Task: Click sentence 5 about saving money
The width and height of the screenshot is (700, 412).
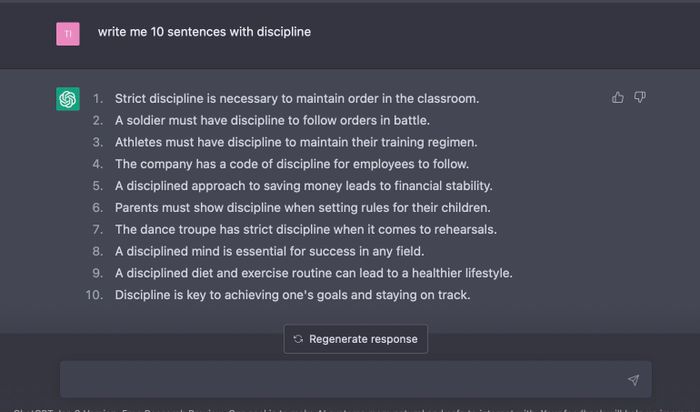Action: click(x=304, y=186)
